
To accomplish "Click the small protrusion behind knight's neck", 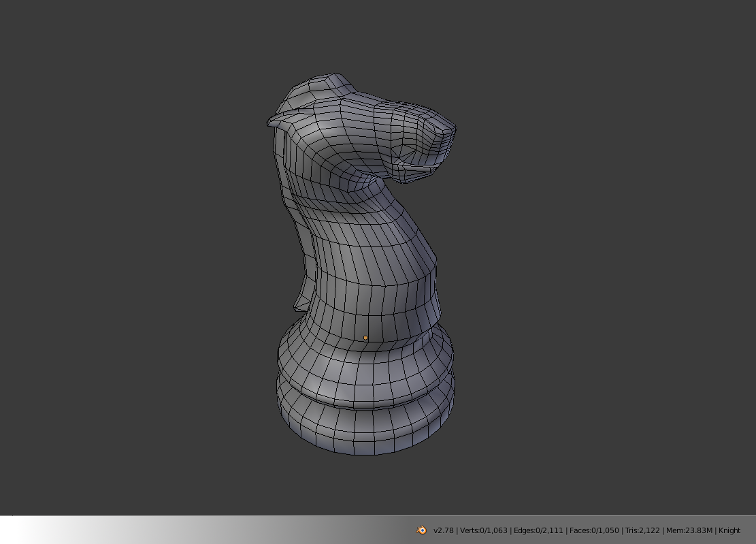I will pos(299,302).
